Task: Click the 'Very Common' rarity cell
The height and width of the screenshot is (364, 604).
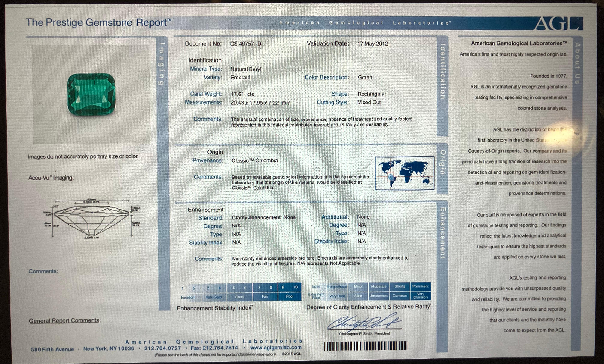Action: (420, 296)
